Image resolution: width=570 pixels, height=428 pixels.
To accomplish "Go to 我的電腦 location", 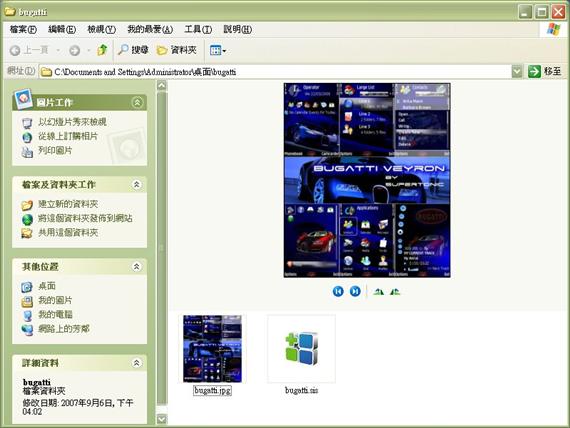I will [55, 314].
